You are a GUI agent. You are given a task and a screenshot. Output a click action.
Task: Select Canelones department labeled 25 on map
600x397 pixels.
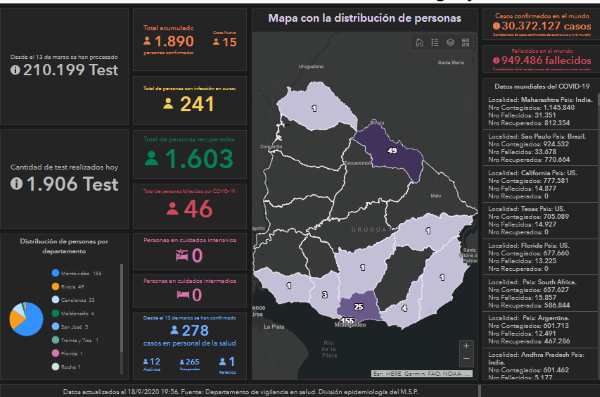[x=358, y=307]
